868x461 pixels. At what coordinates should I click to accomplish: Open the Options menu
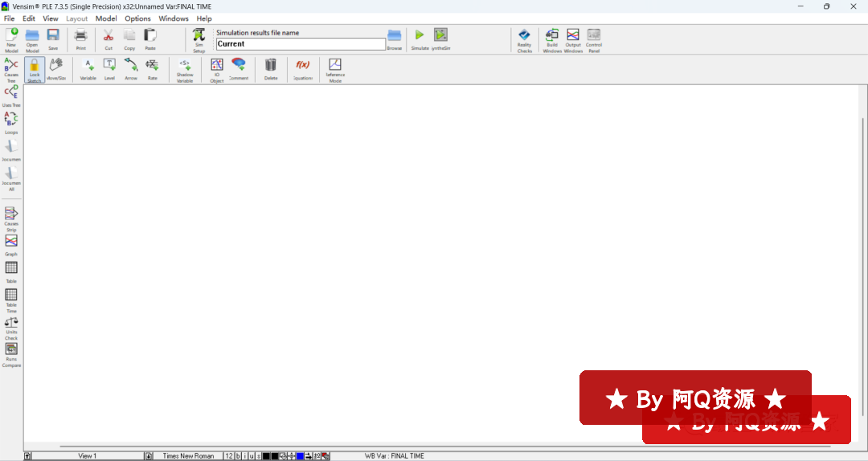[137, 18]
